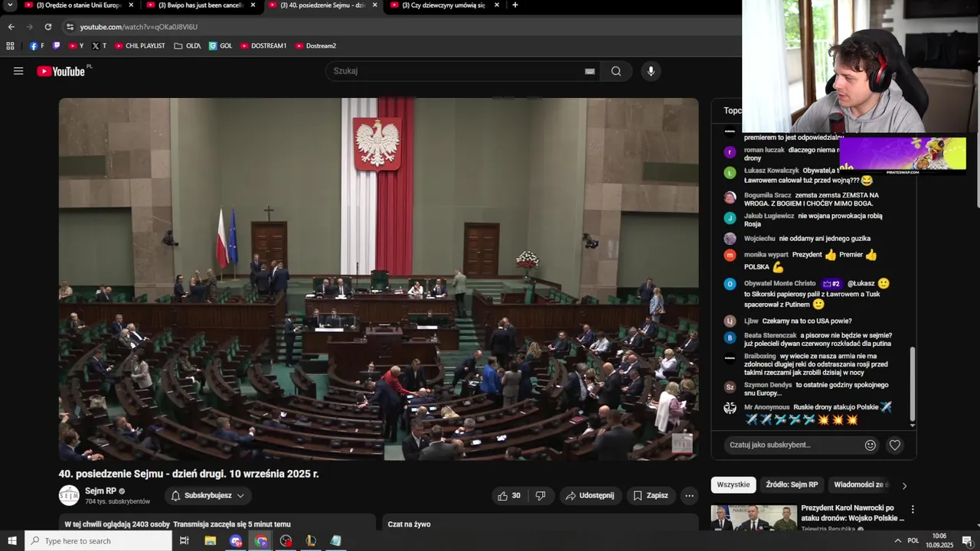The width and height of the screenshot is (980, 551).
Task: Play or pause the Sejm livestream video
Action: point(379,279)
